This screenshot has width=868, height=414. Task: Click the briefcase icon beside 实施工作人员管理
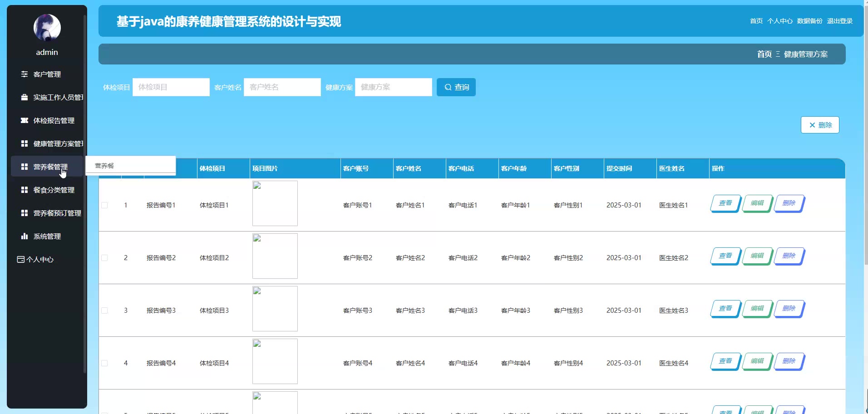pyautogui.click(x=25, y=97)
